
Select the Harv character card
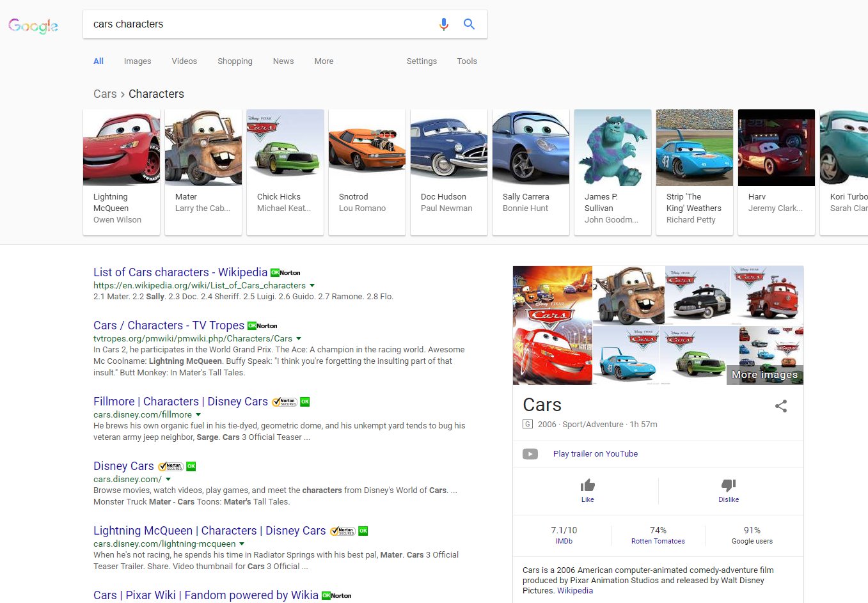point(777,172)
